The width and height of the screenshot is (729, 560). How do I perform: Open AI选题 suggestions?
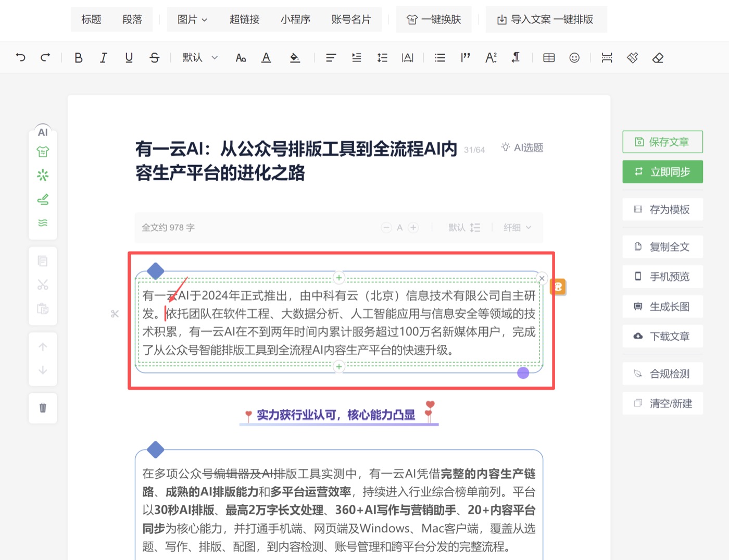(x=522, y=147)
